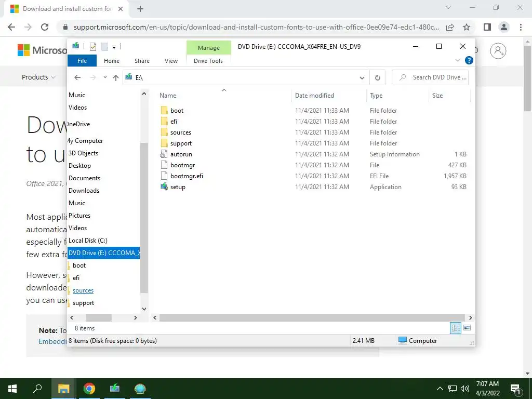The height and width of the screenshot is (399, 532).
Task: Open the File ribbon menu
Action: pyautogui.click(x=82, y=61)
